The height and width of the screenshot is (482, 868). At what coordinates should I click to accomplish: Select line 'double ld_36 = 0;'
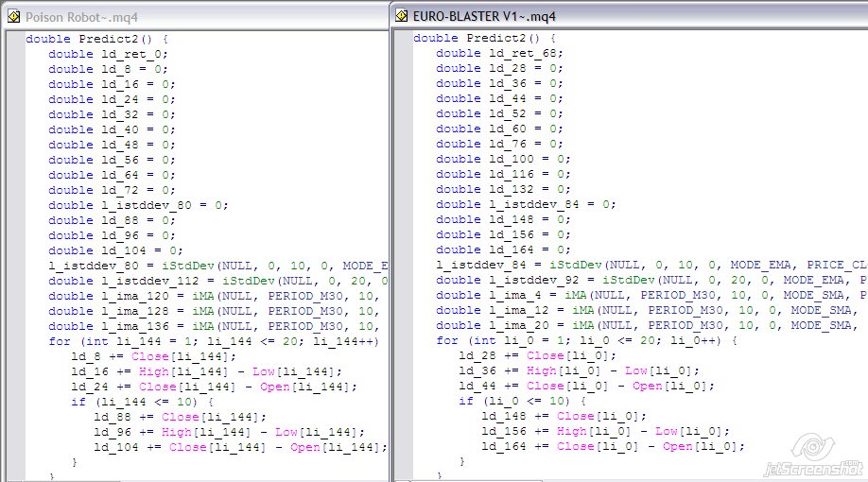coord(499,83)
